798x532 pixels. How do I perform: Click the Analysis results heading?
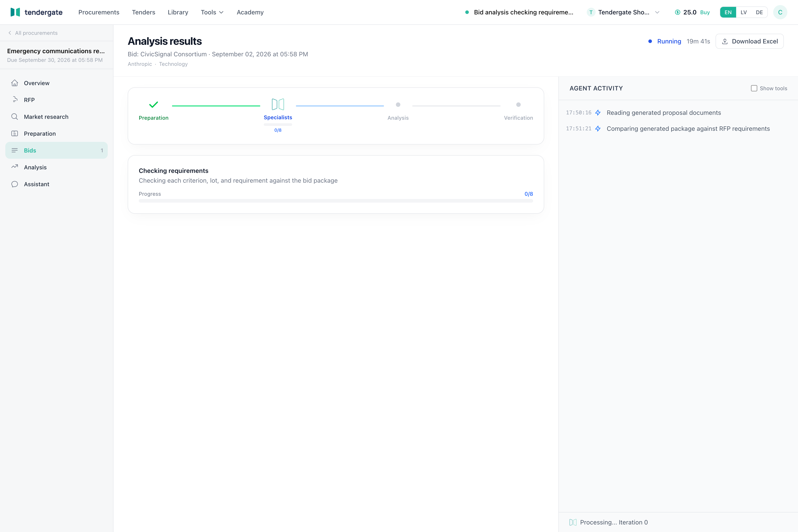pos(164,41)
